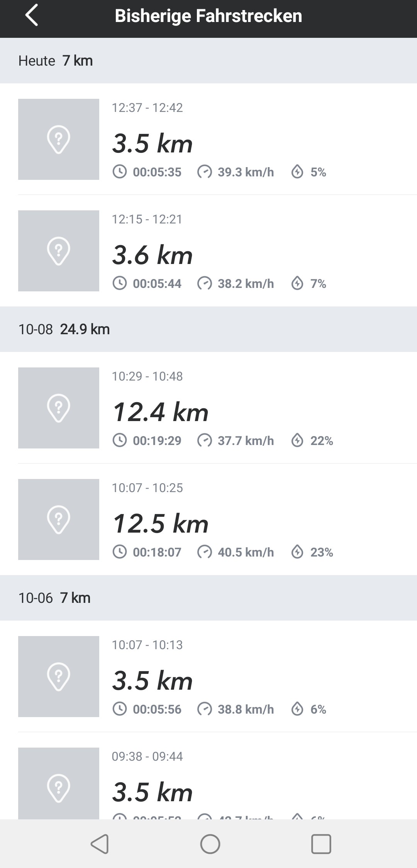Tap the clock icon beside 00:18:07
Screen dimensions: 417x868
pos(120,552)
